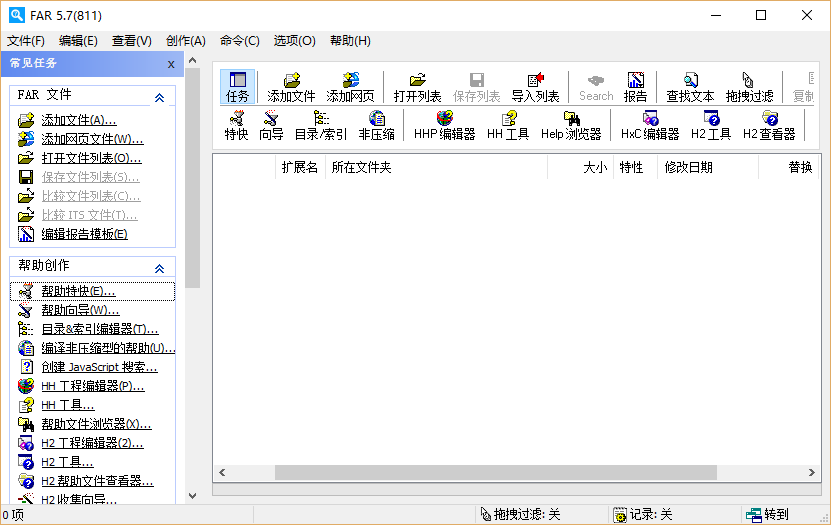Open HH 工程编辑器(P)... link

pyautogui.click(x=93, y=386)
